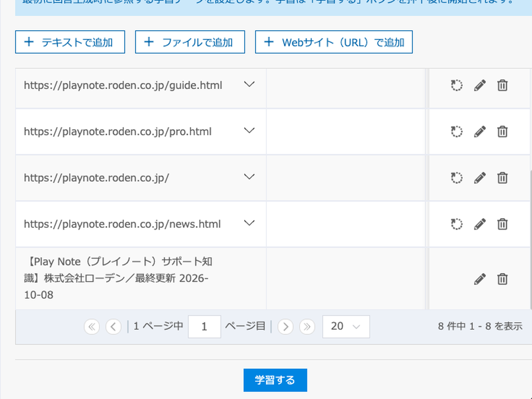532x399 pixels.
Task: Select the https://playnote.roden.co.jp/guide.html text
Action: [123, 85]
